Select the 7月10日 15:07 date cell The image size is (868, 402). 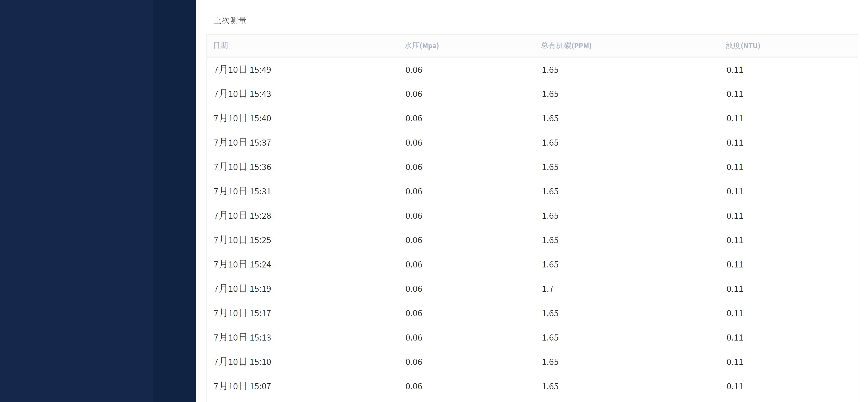242,386
